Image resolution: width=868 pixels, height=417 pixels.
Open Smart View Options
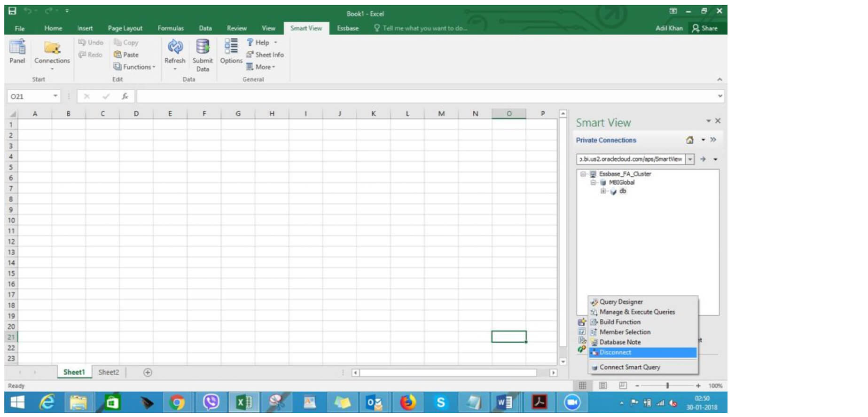point(231,51)
